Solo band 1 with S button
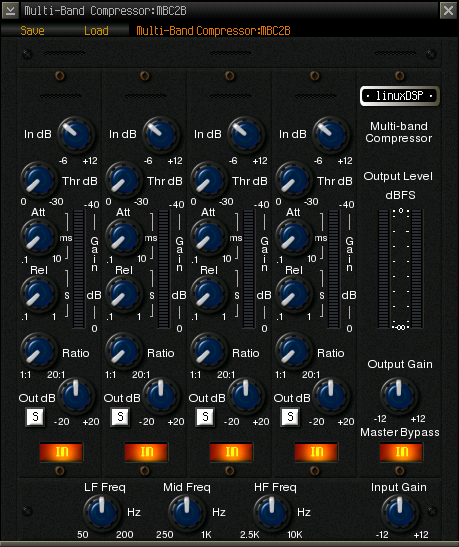This screenshot has height=547, width=459. [35, 417]
